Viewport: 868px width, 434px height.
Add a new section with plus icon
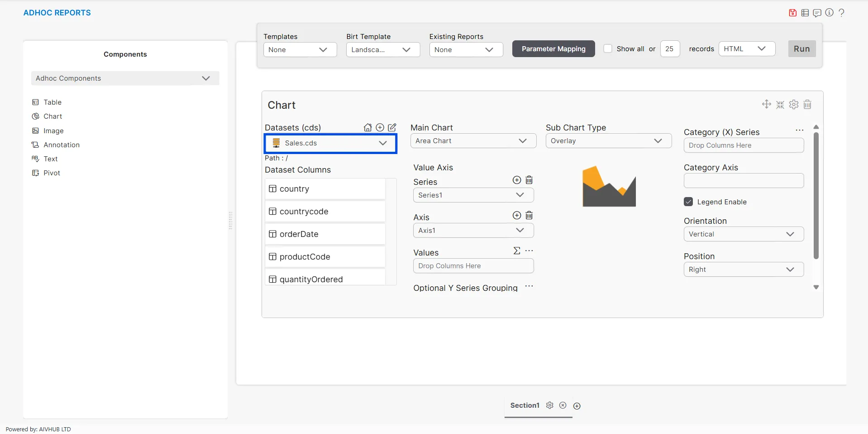tap(577, 406)
